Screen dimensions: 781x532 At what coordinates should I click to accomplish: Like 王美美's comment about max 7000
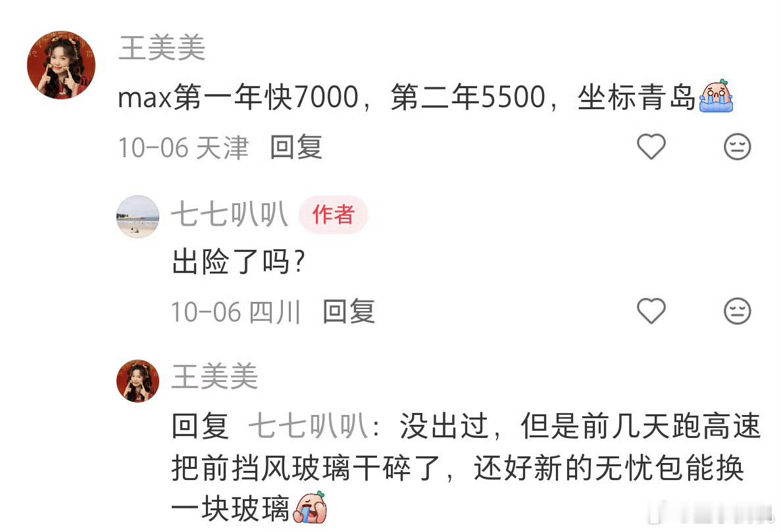(651, 147)
